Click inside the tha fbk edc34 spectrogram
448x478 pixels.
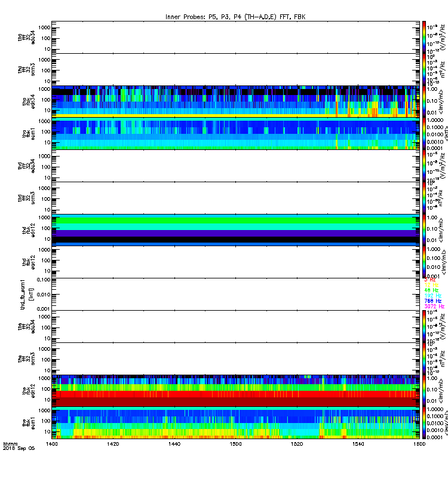(x=235, y=102)
